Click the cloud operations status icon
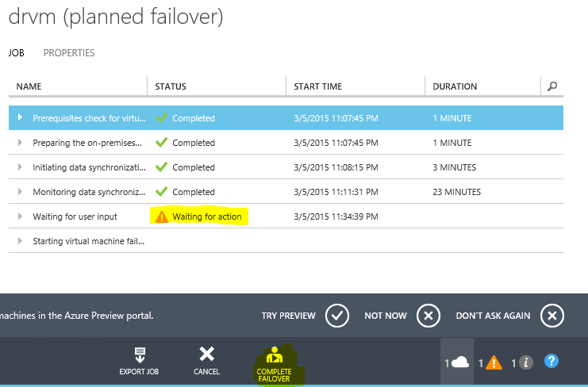This screenshot has height=387, width=588. [460, 362]
